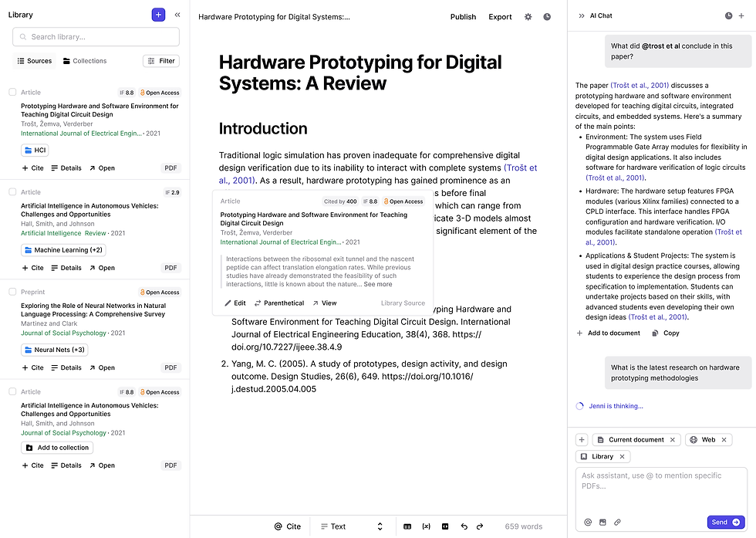Undo the last edit with the undo arrow
Image resolution: width=756 pixels, height=538 pixels.
(x=464, y=526)
